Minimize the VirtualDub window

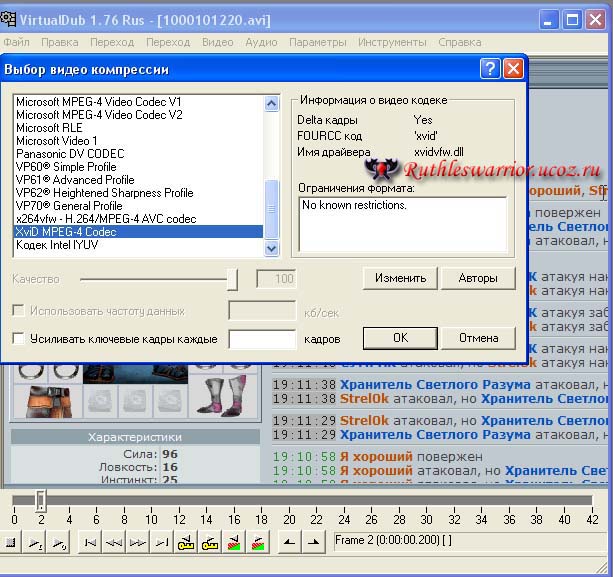pos(548,20)
